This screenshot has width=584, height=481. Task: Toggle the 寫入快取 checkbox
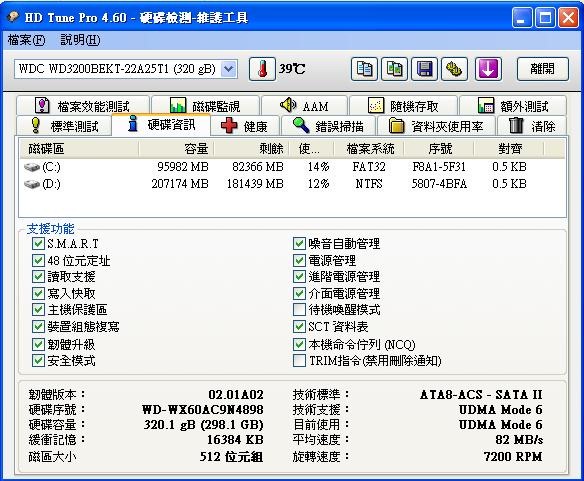click(38, 293)
